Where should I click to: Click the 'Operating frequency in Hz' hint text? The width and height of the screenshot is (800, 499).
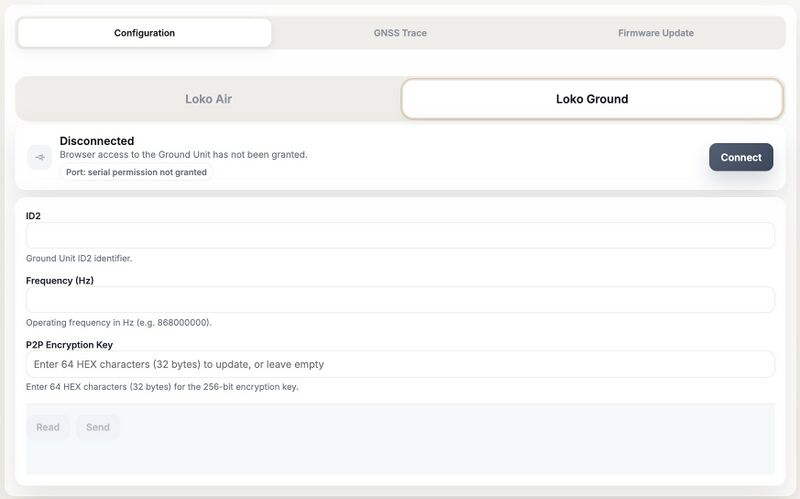(118, 323)
